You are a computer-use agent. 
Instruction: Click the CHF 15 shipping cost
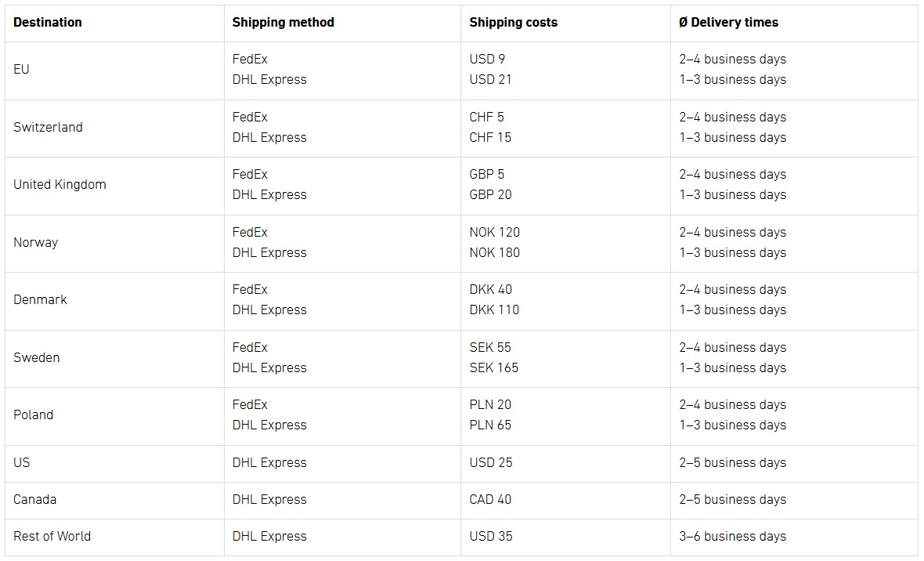pyautogui.click(x=490, y=137)
